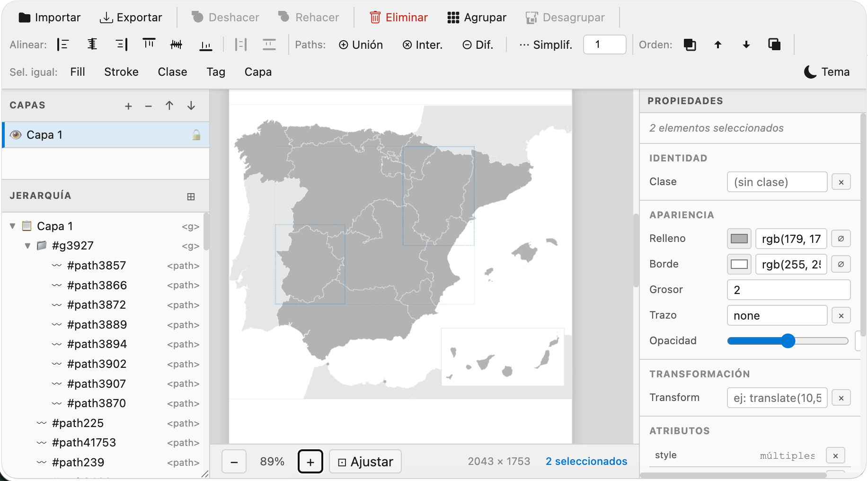Send selection to back in Orden

[x=774, y=45]
